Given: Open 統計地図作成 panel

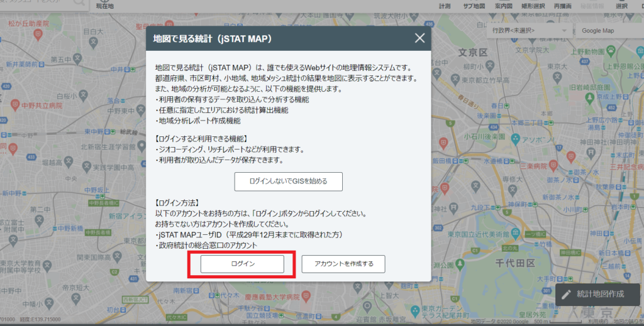Looking at the screenshot, I should pyautogui.click(x=597, y=294).
